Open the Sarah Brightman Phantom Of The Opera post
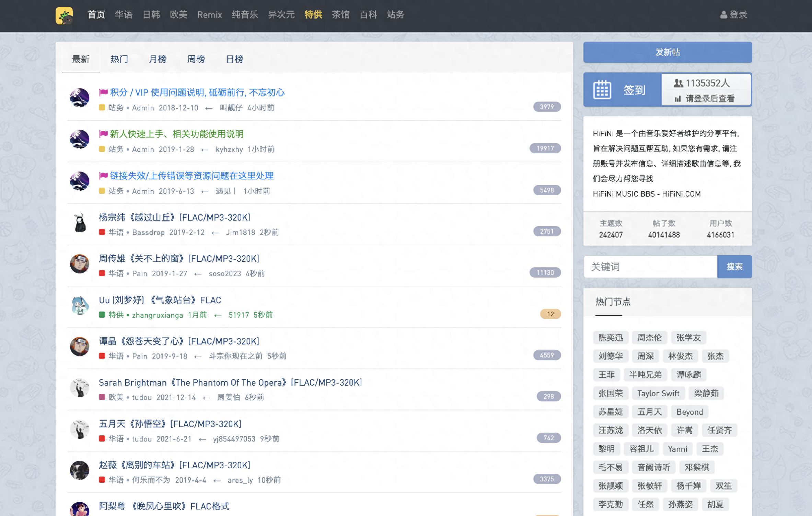This screenshot has height=516, width=812. click(230, 383)
